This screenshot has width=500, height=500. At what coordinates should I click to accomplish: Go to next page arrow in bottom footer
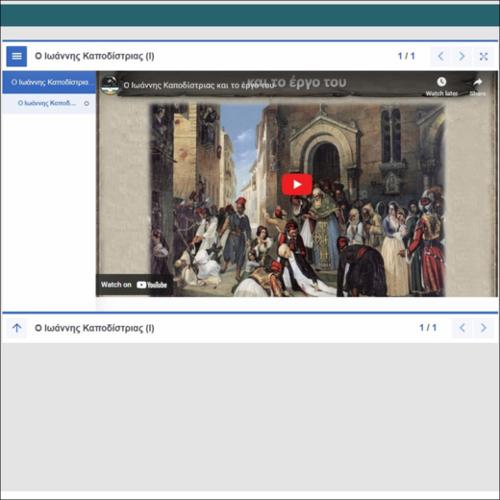point(483,328)
